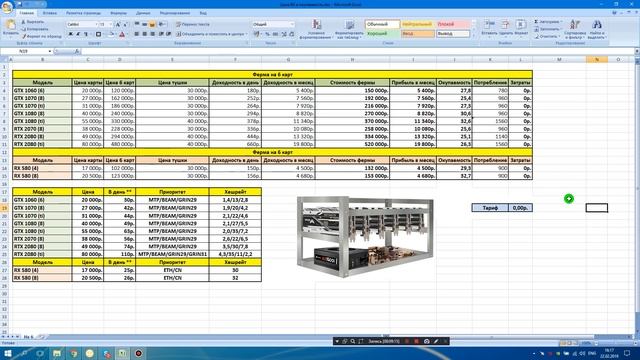This screenshot has width=640, height=360.
Task: Click Merge and Center (Объединить и поместить в центре)
Action: (210, 34)
